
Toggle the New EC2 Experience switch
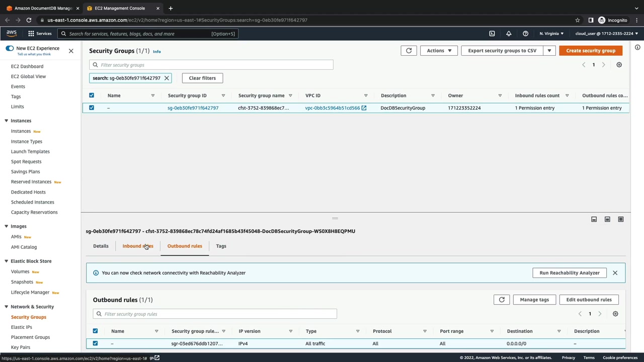(10, 48)
